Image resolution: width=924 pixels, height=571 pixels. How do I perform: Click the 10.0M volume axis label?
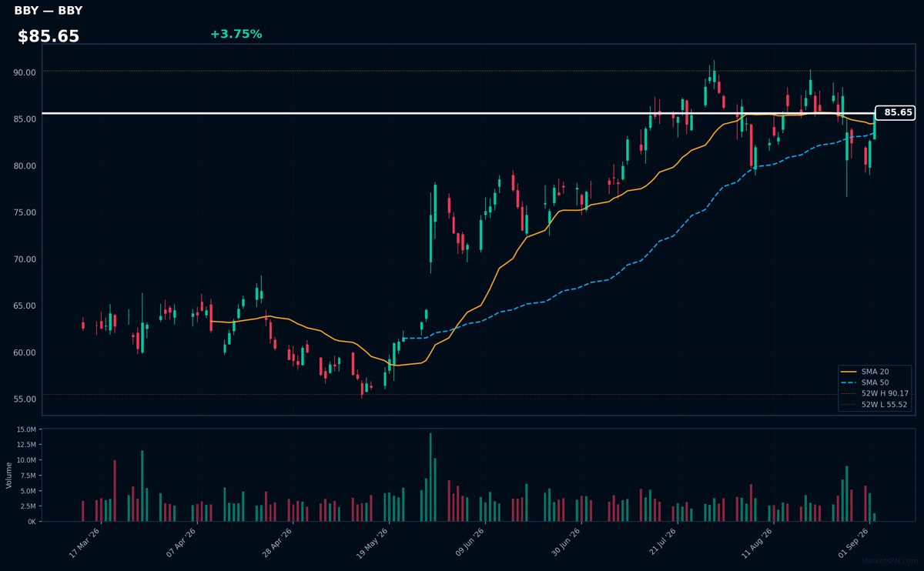pyautogui.click(x=25, y=460)
